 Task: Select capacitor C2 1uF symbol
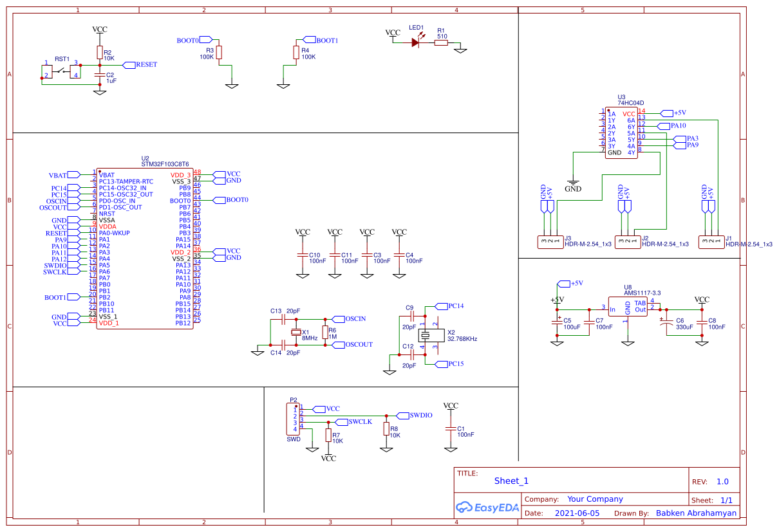(x=99, y=76)
